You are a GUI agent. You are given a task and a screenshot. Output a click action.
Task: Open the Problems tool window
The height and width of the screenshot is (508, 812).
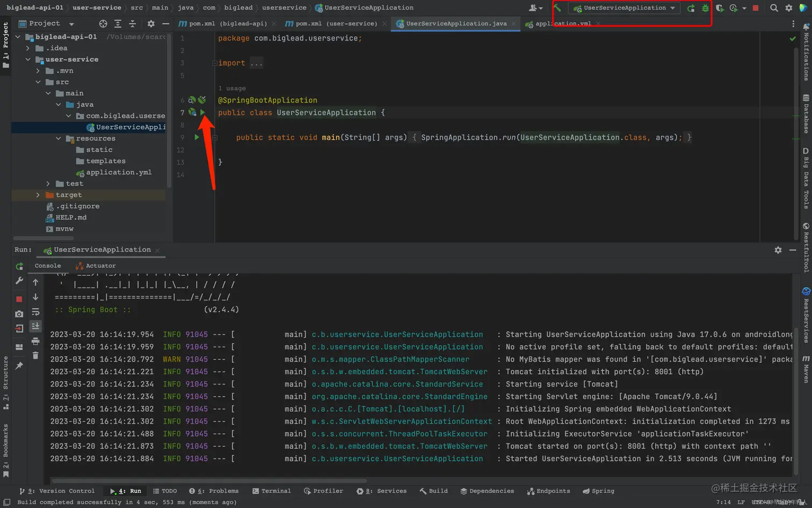(214, 491)
